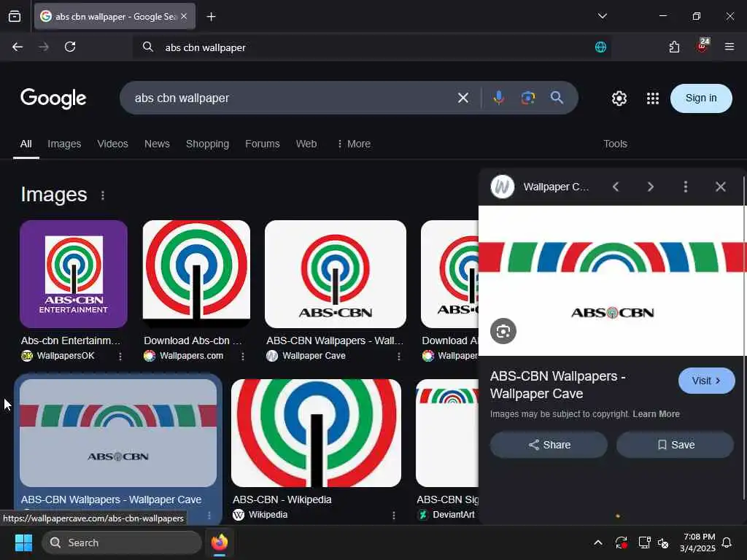747x560 pixels.
Task: Select the All results tab
Action: [x=26, y=144]
